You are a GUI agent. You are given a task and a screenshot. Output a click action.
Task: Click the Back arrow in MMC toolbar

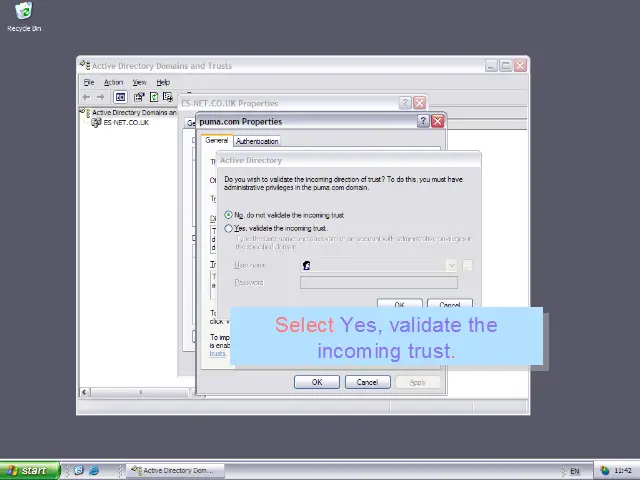pos(87,97)
